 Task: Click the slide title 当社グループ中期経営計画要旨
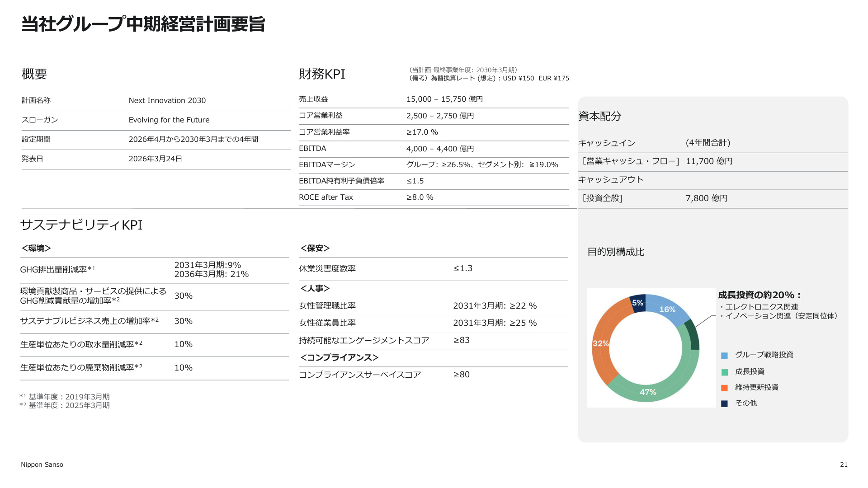143,24
